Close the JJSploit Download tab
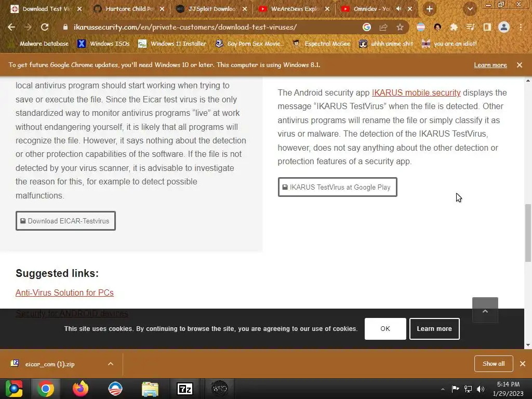Viewport: 532px width, 399px height. [245, 9]
